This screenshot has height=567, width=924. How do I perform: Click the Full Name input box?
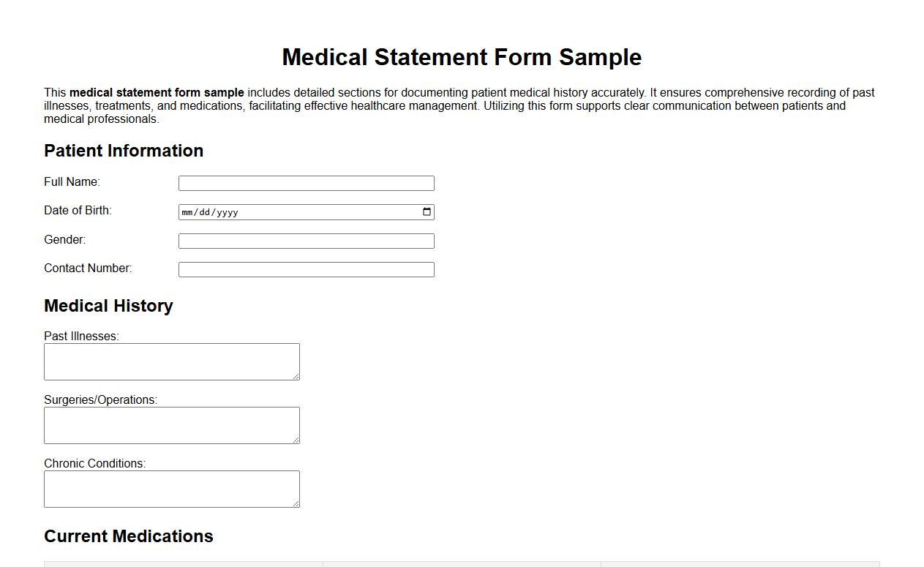point(307,182)
